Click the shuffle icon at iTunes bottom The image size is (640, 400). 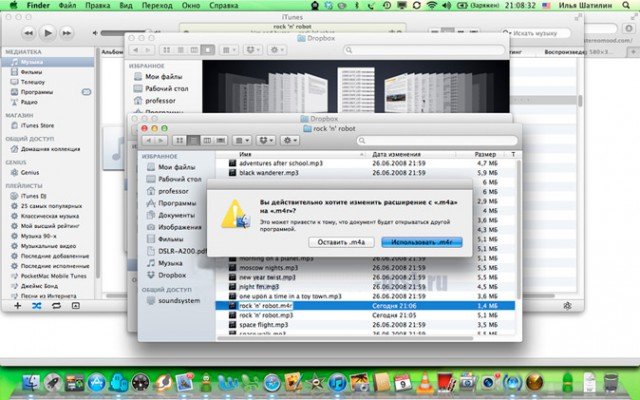(x=38, y=305)
